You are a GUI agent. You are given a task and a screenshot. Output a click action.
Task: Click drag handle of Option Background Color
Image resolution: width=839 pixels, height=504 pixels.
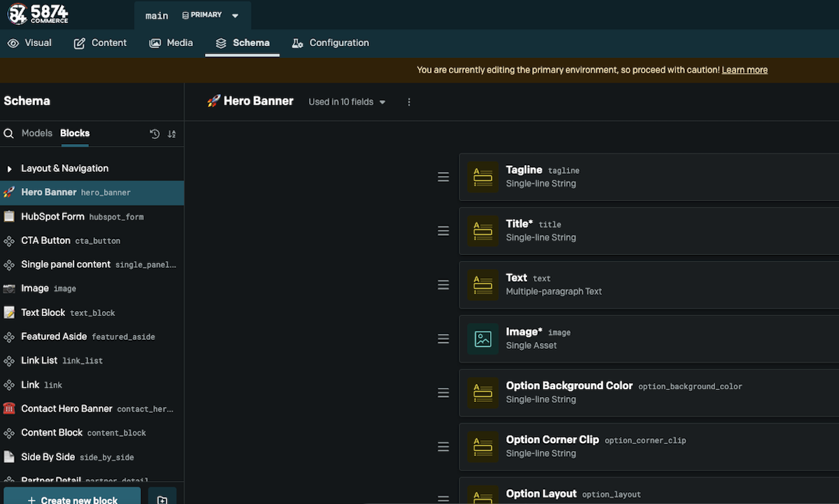click(443, 393)
